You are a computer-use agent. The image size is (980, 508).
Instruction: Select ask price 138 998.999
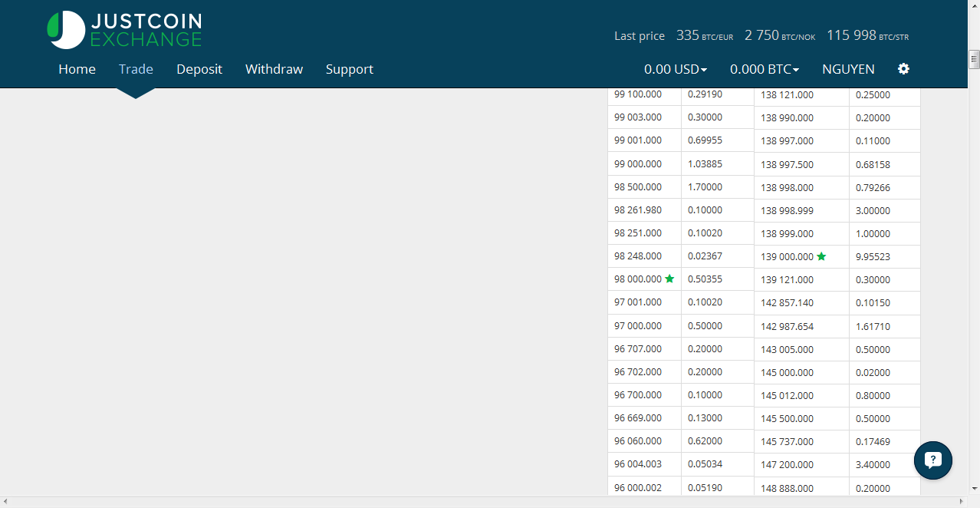pos(788,210)
